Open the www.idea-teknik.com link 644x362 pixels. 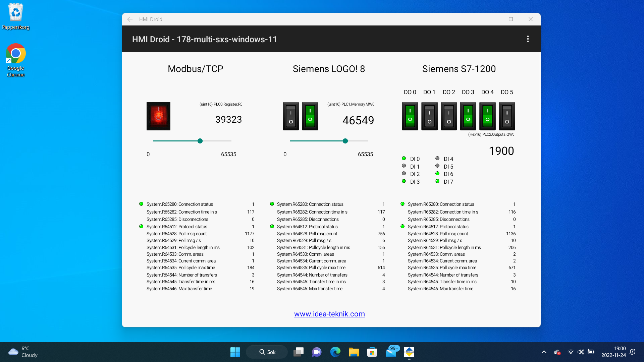coord(329,314)
